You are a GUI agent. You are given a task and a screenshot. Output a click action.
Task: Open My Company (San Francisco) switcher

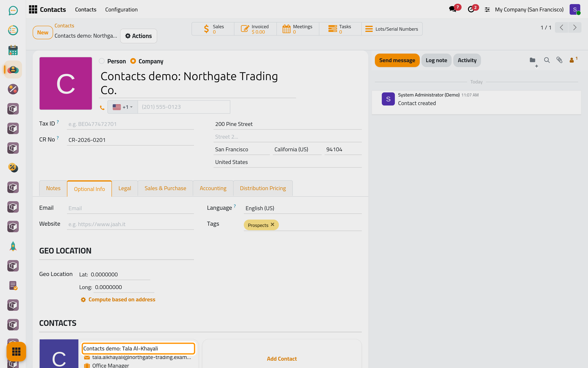[x=529, y=10]
